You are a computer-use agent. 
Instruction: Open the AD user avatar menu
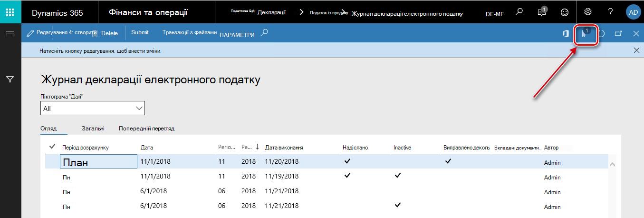click(633, 12)
